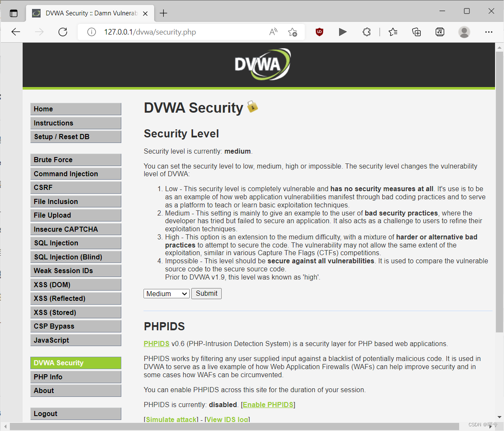Open the JavaScript page
The width and height of the screenshot is (504, 431).
pos(76,340)
